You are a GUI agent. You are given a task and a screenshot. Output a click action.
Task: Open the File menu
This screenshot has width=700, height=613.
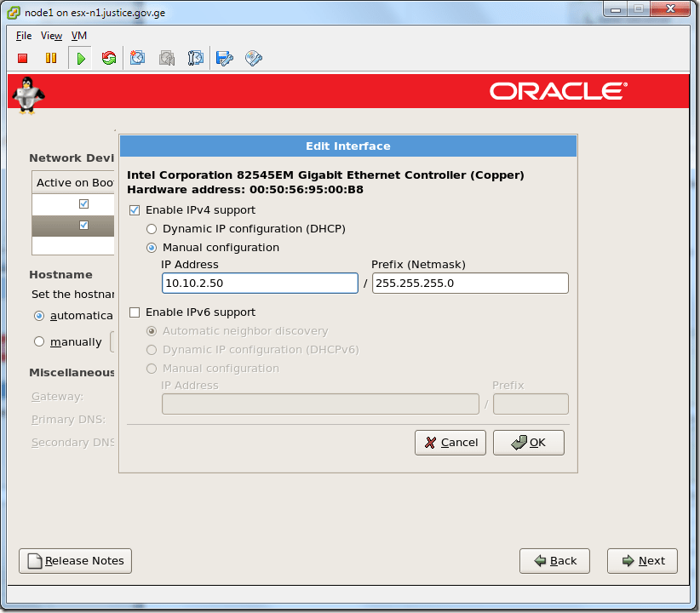(23, 36)
